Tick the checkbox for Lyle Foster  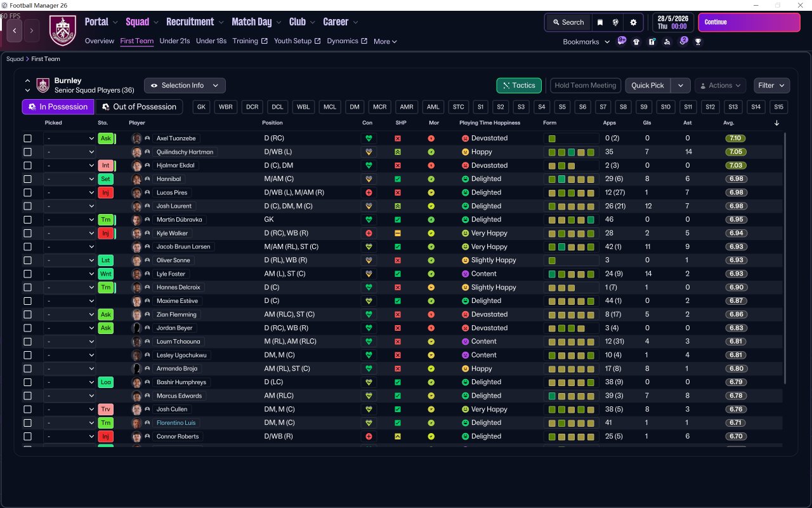(x=27, y=274)
